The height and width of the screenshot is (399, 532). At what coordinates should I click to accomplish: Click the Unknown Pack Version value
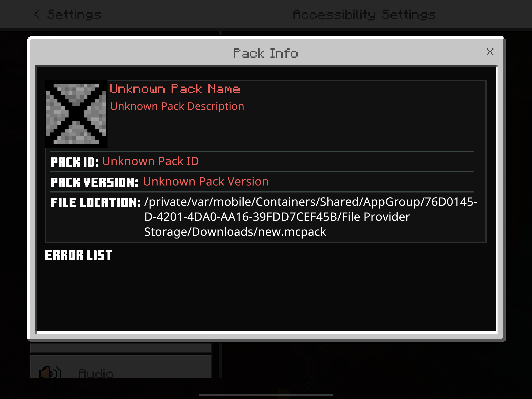click(x=206, y=181)
